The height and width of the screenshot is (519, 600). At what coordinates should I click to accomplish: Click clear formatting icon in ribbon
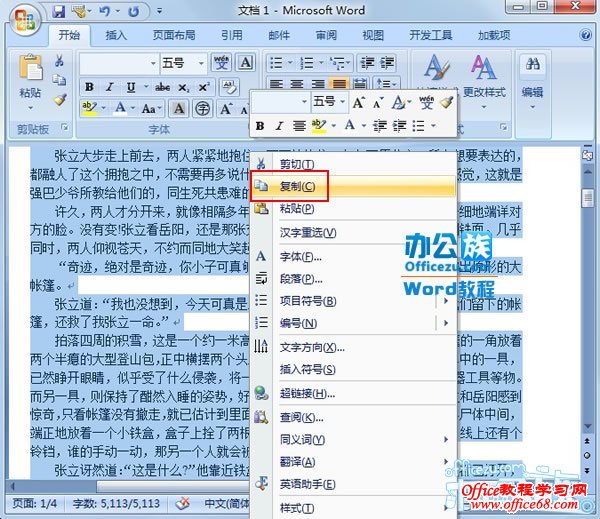pos(229,87)
